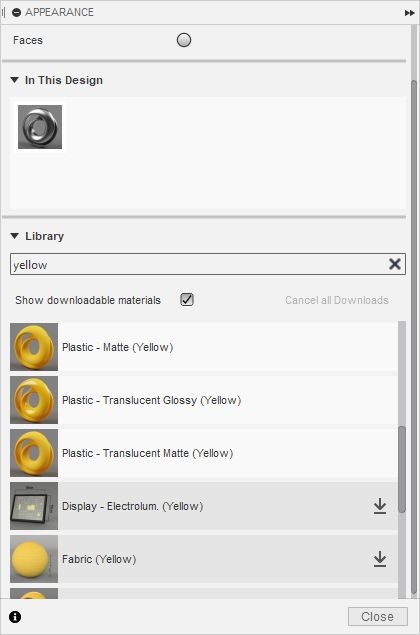The width and height of the screenshot is (420, 635).
Task: Click the material list scrollbar thumb
Action: (x=401, y=469)
